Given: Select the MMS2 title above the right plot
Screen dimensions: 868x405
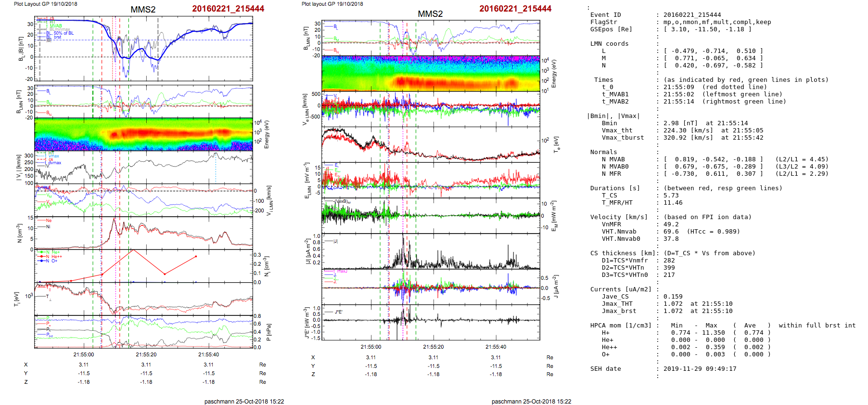Looking at the screenshot, I should 430,14.
